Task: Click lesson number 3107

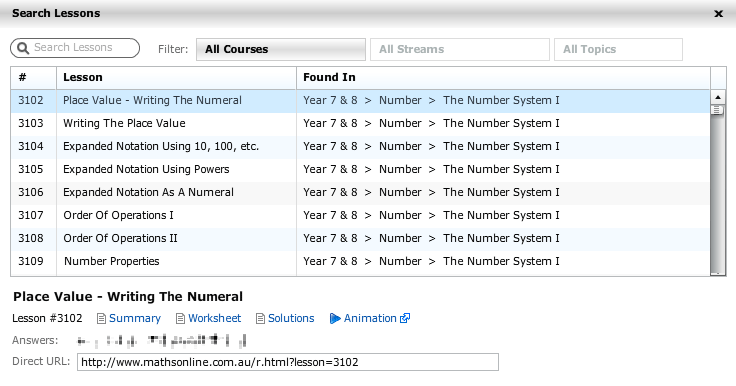Action: tap(31, 216)
